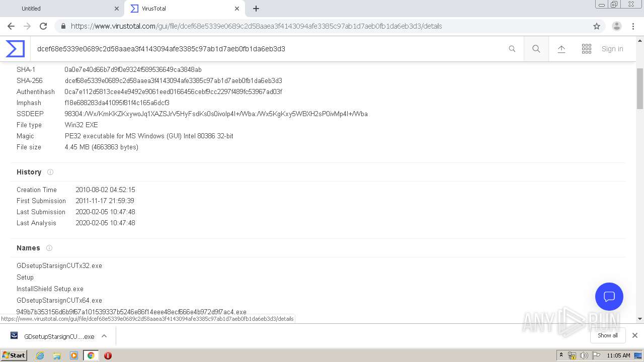Click the Last Submission date value
Viewport: 644px width, 362px height.
point(105,212)
